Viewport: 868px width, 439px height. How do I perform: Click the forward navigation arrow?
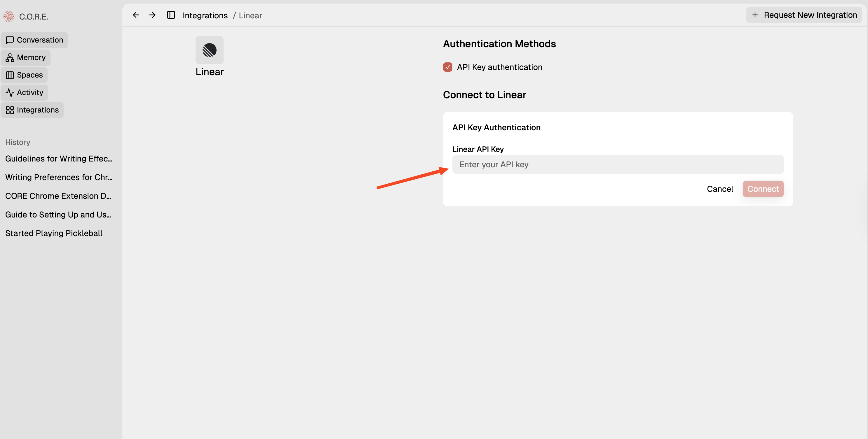152,15
